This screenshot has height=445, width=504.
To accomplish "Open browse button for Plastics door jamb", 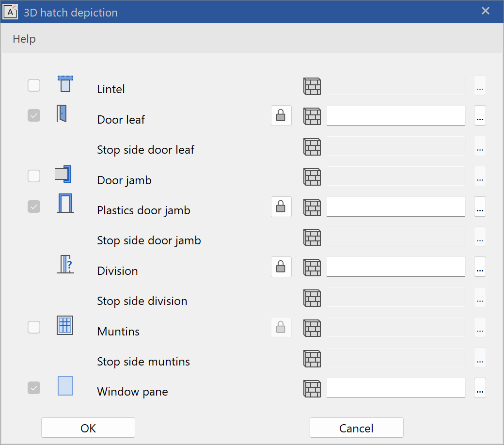I will (x=480, y=207).
